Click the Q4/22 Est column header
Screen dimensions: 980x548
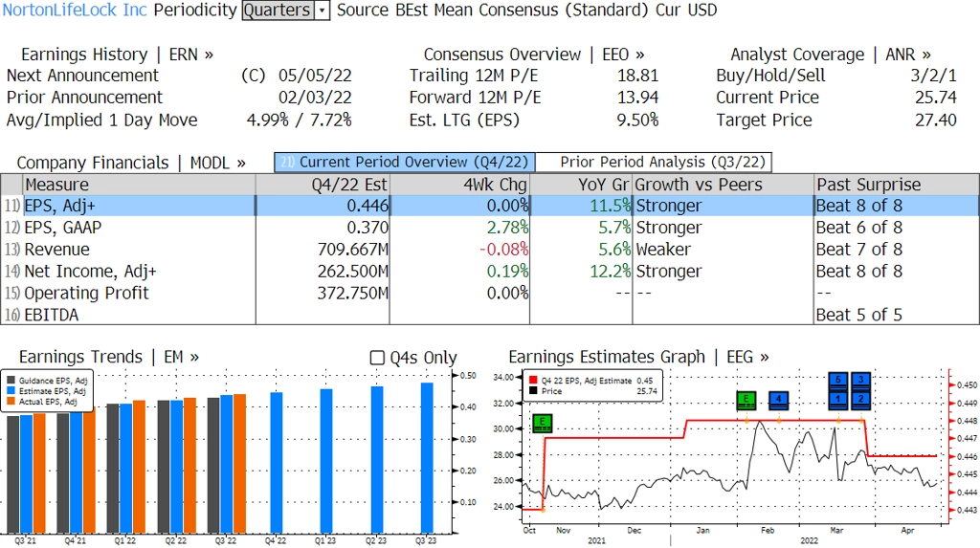323,185
